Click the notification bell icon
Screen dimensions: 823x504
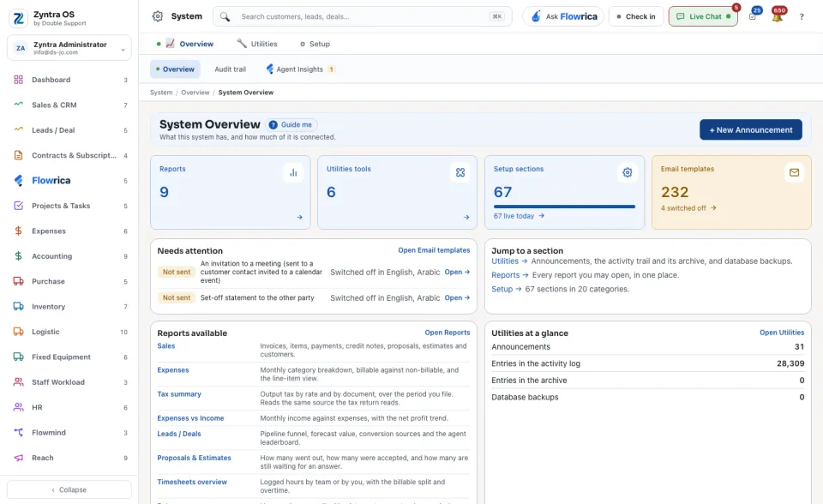pyautogui.click(x=778, y=16)
